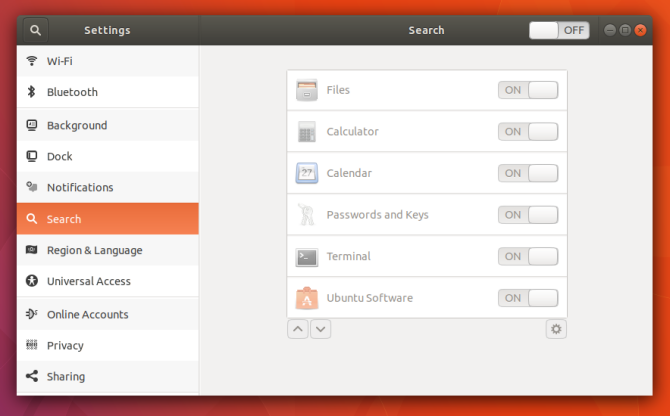Click the Calculator app icon

click(x=306, y=132)
